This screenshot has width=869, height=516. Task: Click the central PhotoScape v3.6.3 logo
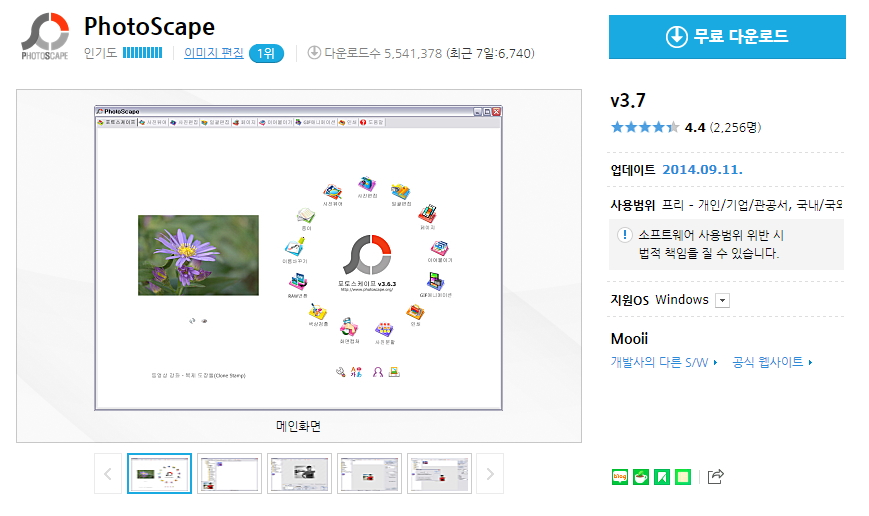367,255
